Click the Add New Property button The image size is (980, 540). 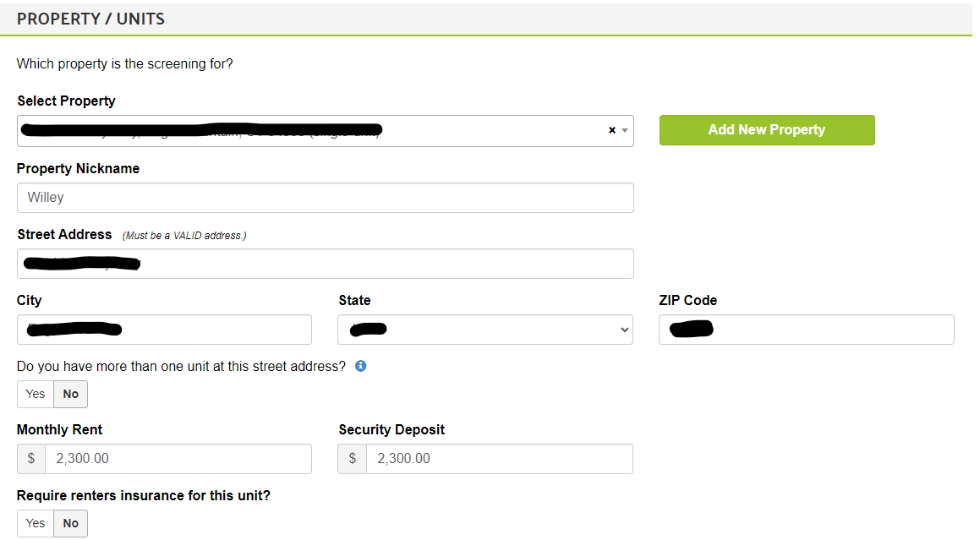click(x=766, y=130)
